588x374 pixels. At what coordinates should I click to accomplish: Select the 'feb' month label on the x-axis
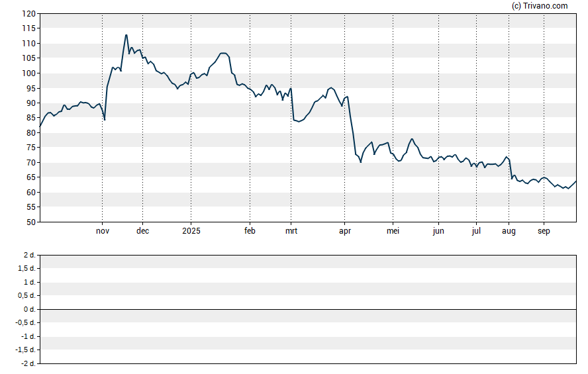pyautogui.click(x=250, y=231)
